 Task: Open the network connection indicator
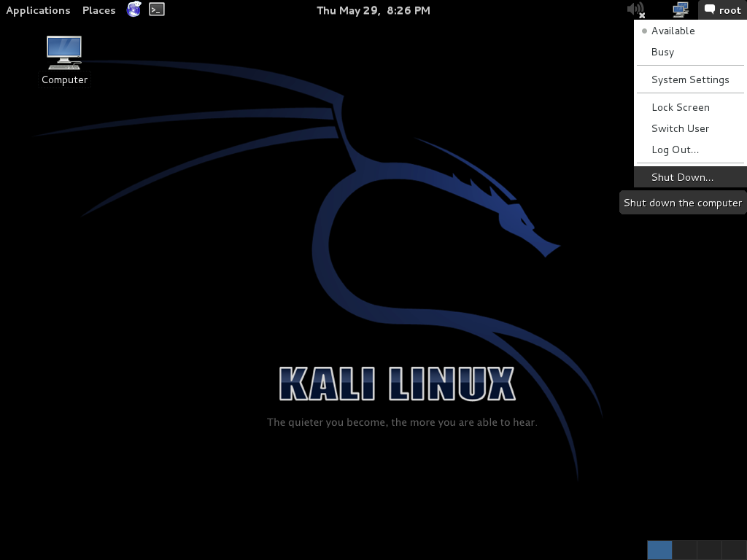pos(681,9)
